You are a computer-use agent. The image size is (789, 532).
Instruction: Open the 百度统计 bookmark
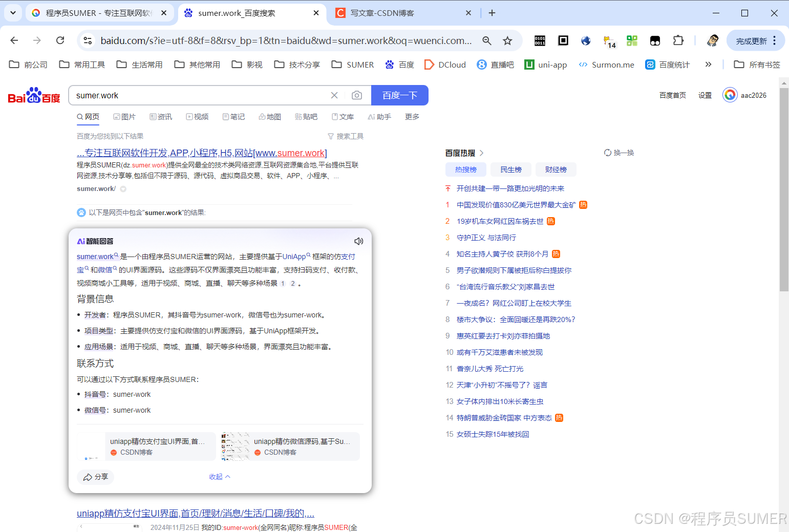pos(668,65)
